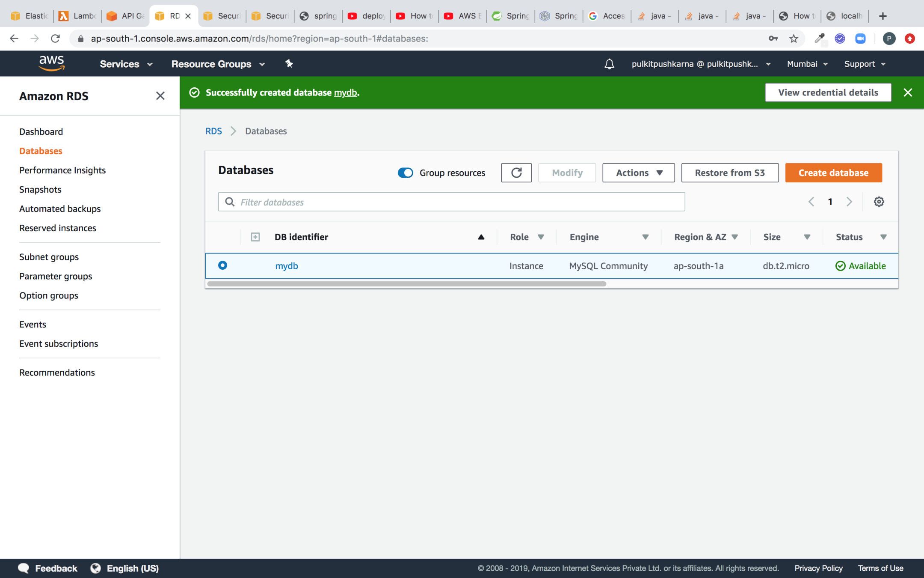Open the Services menu
Image resolution: width=924 pixels, height=578 pixels.
(126, 64)
